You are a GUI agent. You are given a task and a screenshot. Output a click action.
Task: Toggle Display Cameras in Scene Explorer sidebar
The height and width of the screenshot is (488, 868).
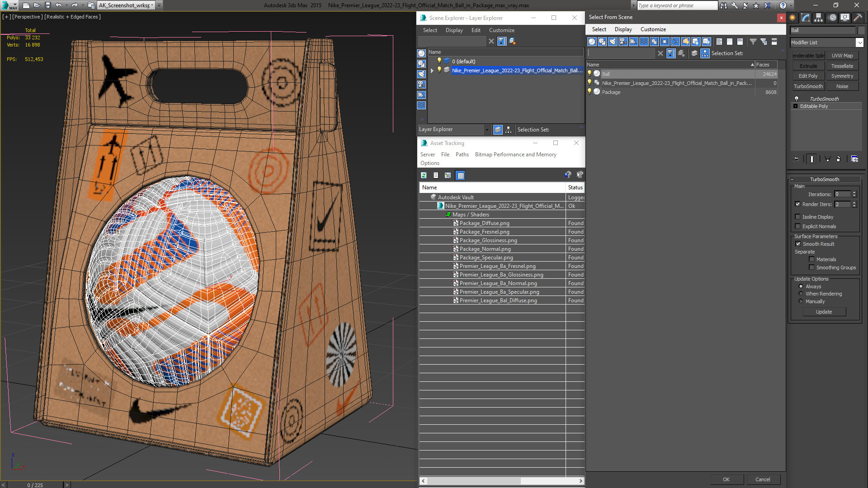pyautogui.click(x=421, y=84)
